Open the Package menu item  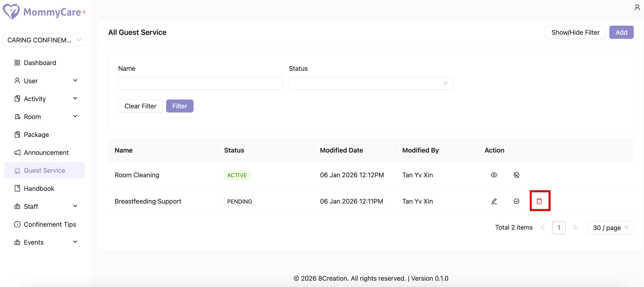tap(36, 135)
